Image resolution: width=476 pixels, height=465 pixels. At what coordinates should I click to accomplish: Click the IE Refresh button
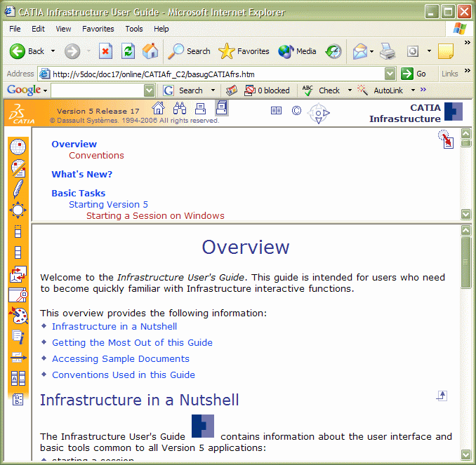pos(128,51)
